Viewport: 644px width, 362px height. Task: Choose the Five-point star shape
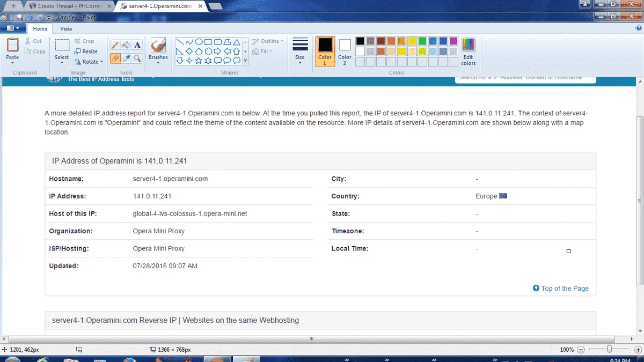point(199,61)
